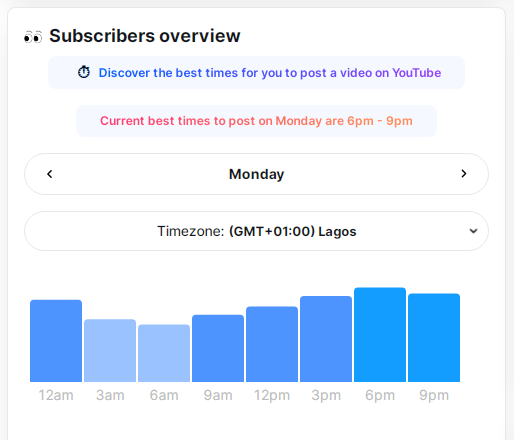514x440 pixels.
Task: Select the 12pm bar in the chart
Action: (x=272, y=344)
